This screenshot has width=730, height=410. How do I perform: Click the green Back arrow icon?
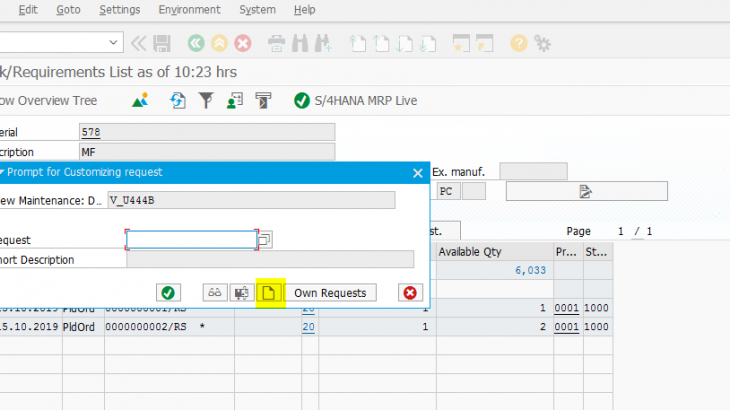click(x=195, y=43)
